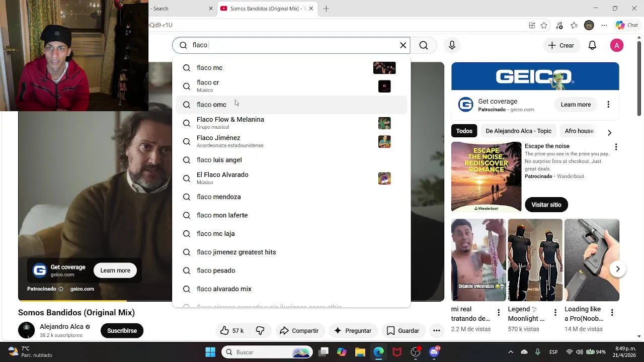Show hidden system tray icons chevron
Screen dimensions: 644x362
click(x=511, y=352)
